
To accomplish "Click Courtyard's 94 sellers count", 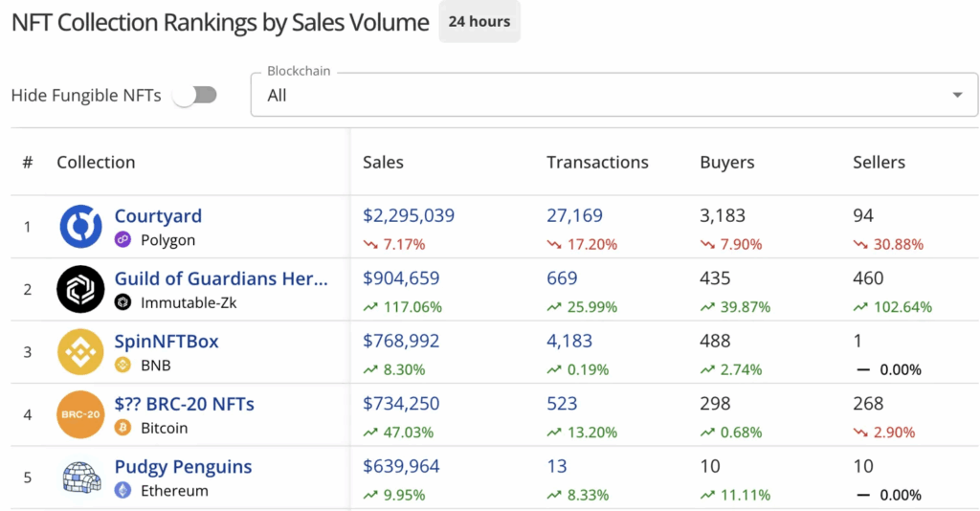I will (x=863, y=215).
